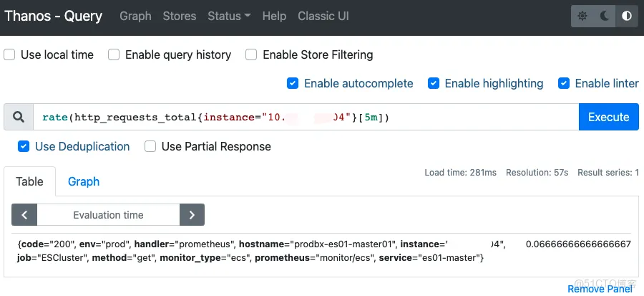This screenshot has width=644, height=296.
Task: Enable the Use local time checkbox
Action: (x=10, y=54)
